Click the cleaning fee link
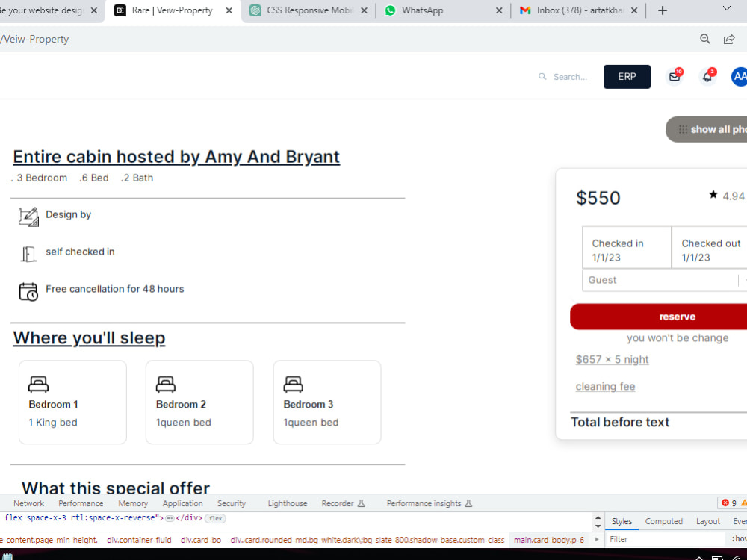The width and height of the screenshot is (747, 560). (x=605, y=386)
